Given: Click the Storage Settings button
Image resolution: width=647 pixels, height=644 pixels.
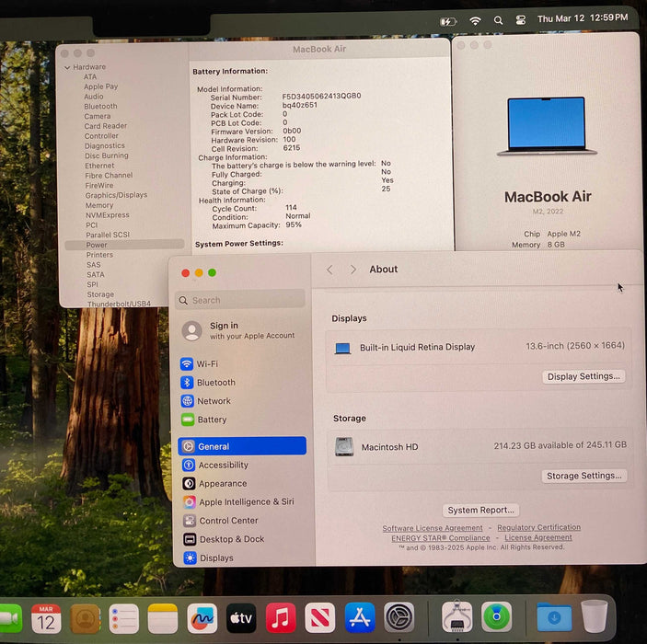Looking at the screenshot, I should (583, 476).
